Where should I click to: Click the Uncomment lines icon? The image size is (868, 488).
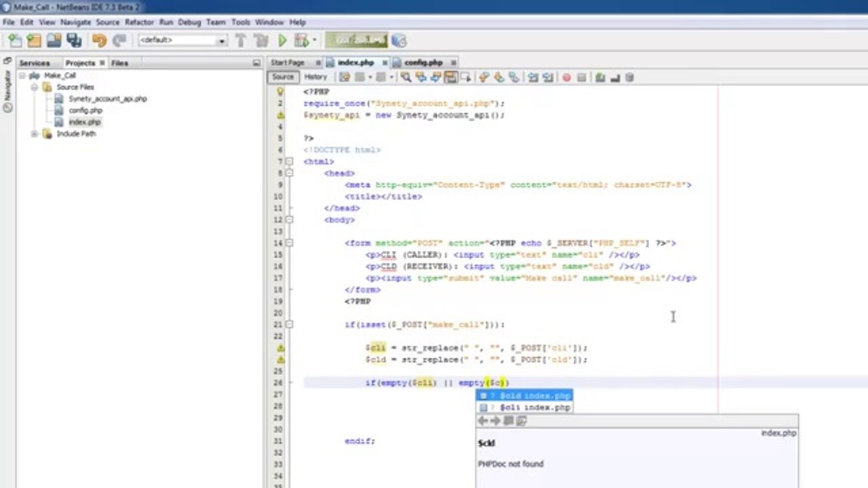[x=615, y=77]
